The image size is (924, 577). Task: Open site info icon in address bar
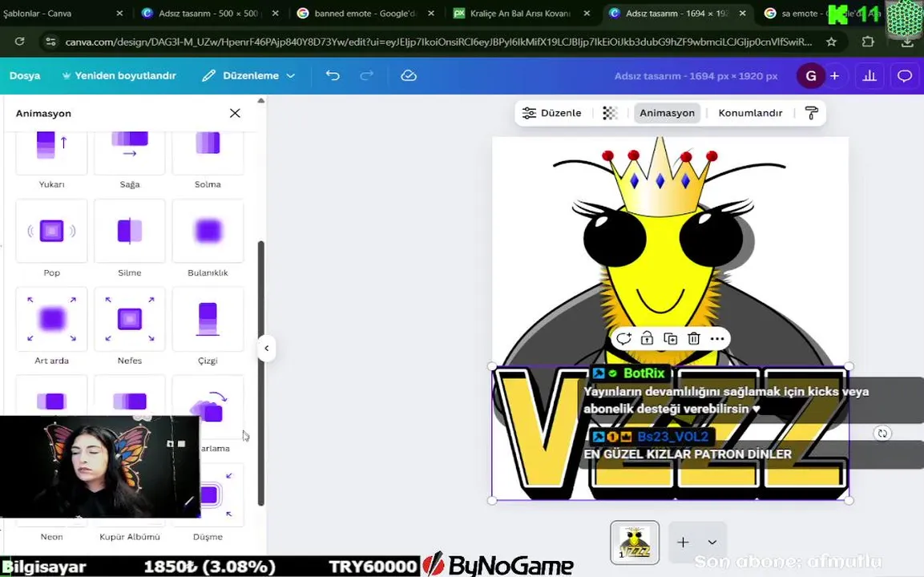(50, 41)
